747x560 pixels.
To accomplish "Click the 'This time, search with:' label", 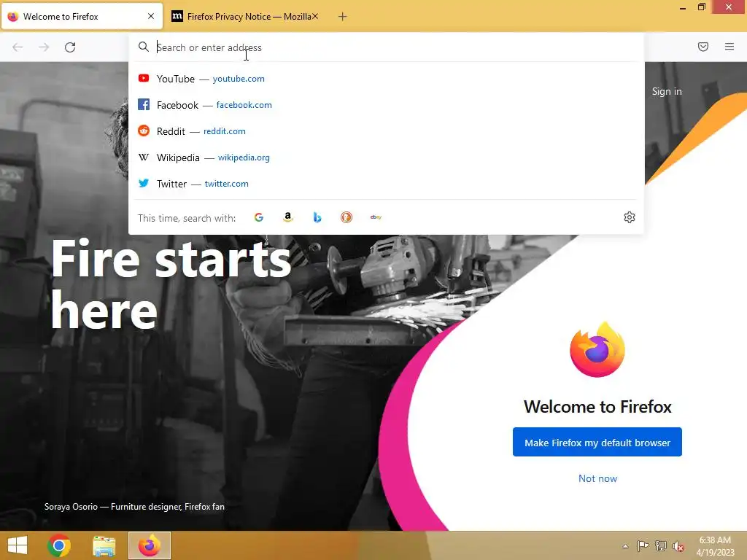I will [x=187, y=218].
